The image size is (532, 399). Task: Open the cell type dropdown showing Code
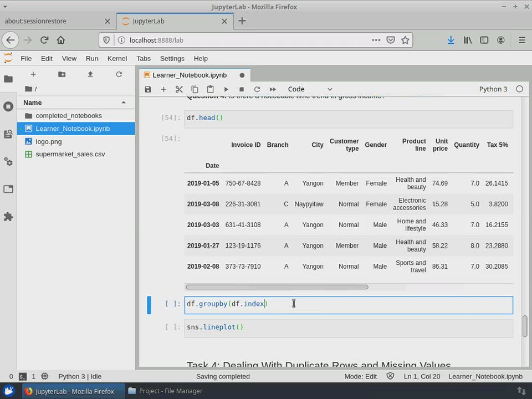[x=309, y=89]
